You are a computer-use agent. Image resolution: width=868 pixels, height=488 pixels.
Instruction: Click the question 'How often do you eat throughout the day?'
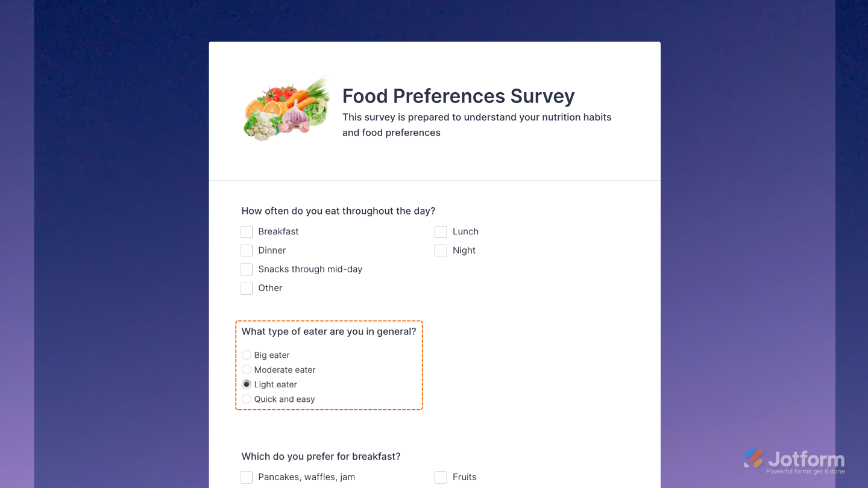338,211
